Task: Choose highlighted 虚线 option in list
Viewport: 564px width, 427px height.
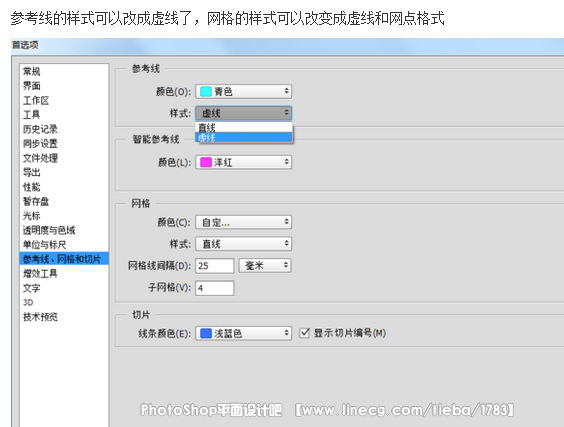Action: tap(244, 137)
